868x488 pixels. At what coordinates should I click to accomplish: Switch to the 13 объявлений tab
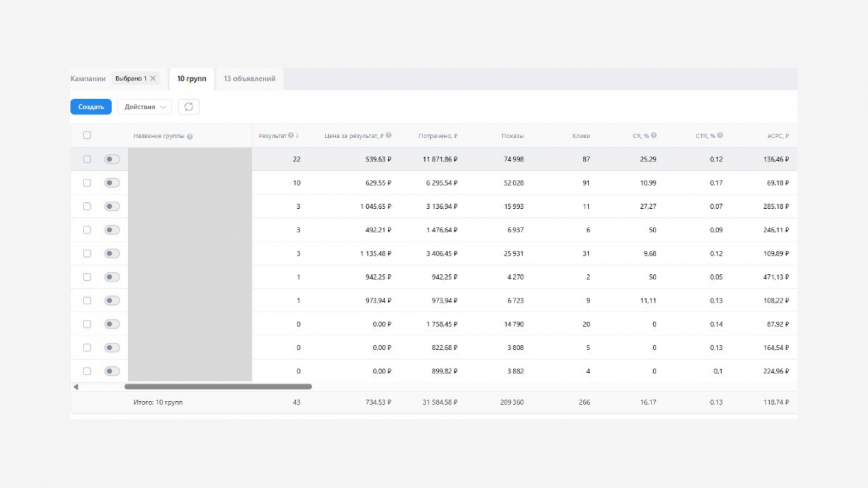coord(250,79)
